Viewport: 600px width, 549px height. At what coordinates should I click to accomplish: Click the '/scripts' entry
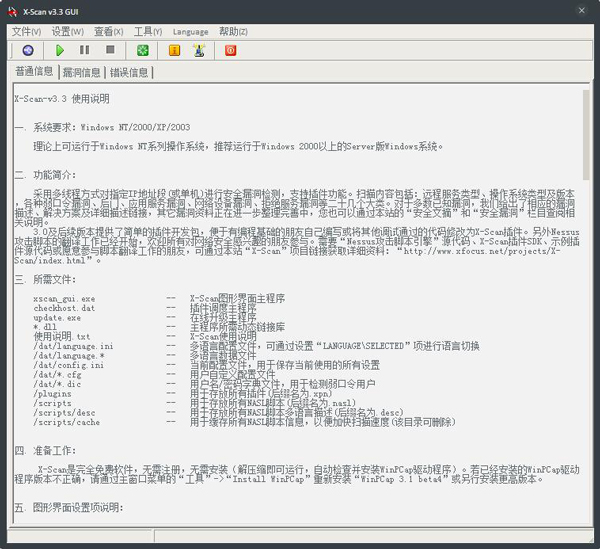52,403
